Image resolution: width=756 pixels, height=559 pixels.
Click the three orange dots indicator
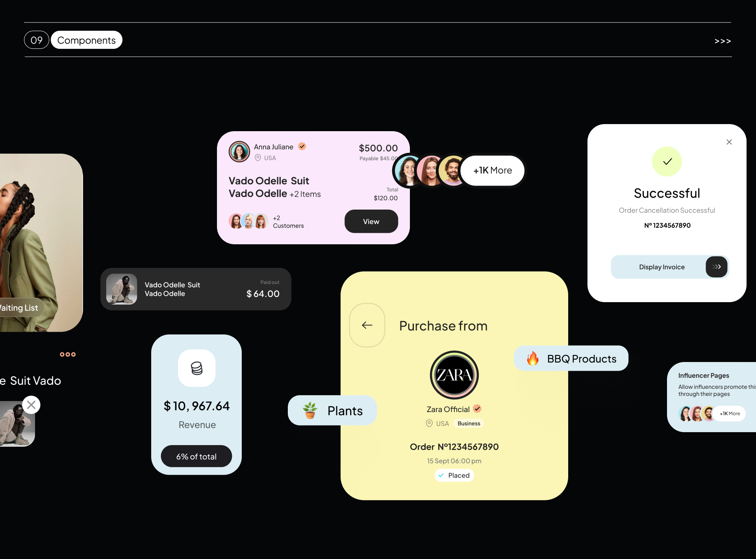point(67,354)
